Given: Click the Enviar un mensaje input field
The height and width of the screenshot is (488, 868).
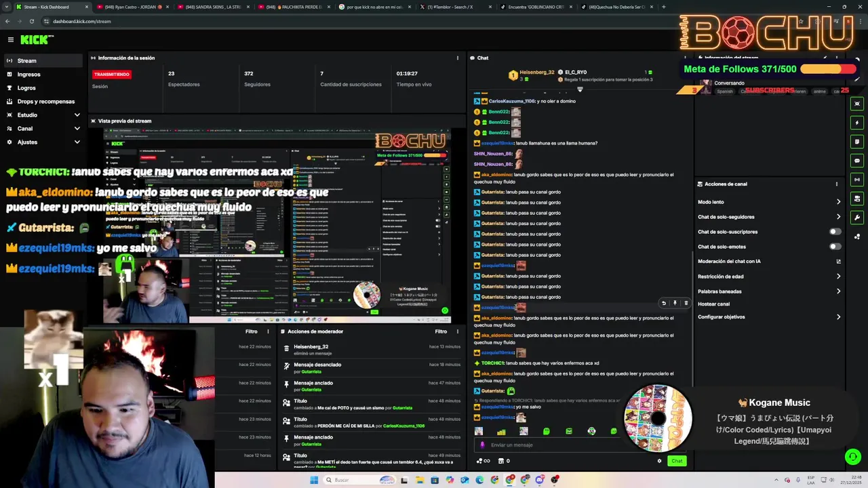Looking at the screenshot, I should pyautogui.click(x=580, y=445).
